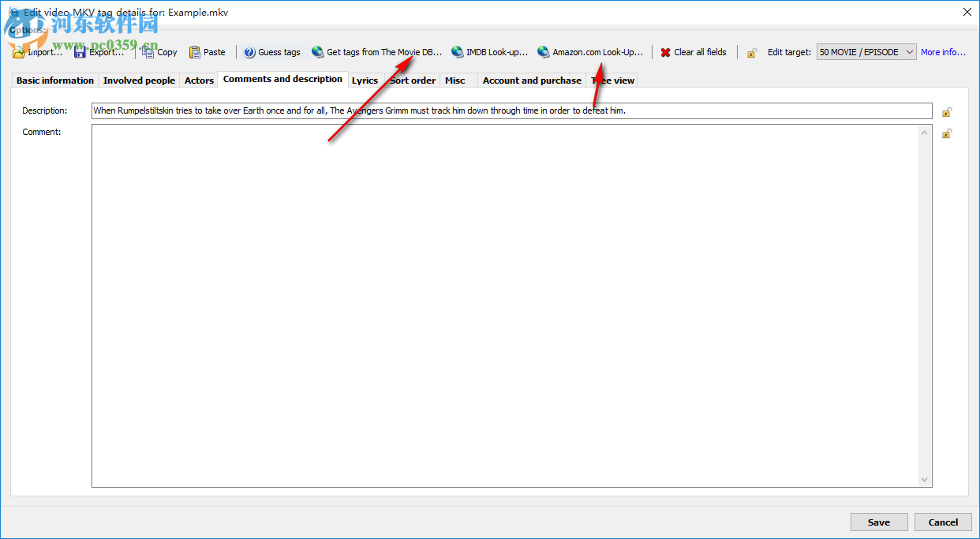Open the Edit target dropdown
This screenshot has height=539, width=980.
click(x=909, y=51)
